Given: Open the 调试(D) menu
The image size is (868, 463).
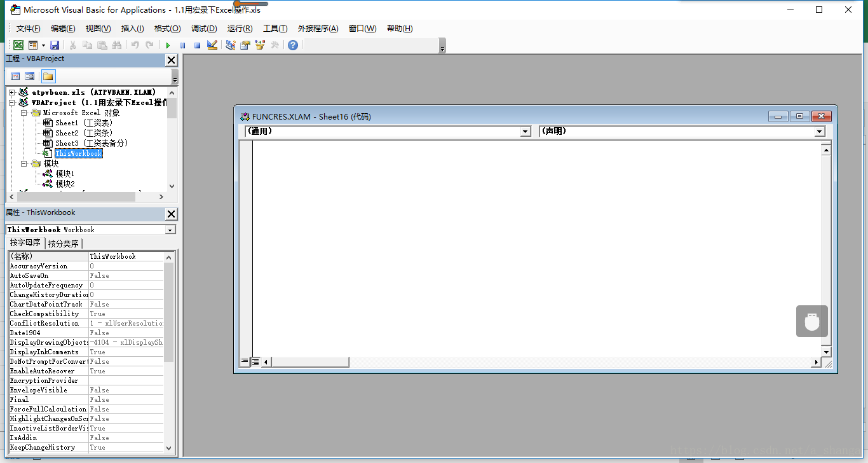Looking at the screenshot, I should coord(204,29).
